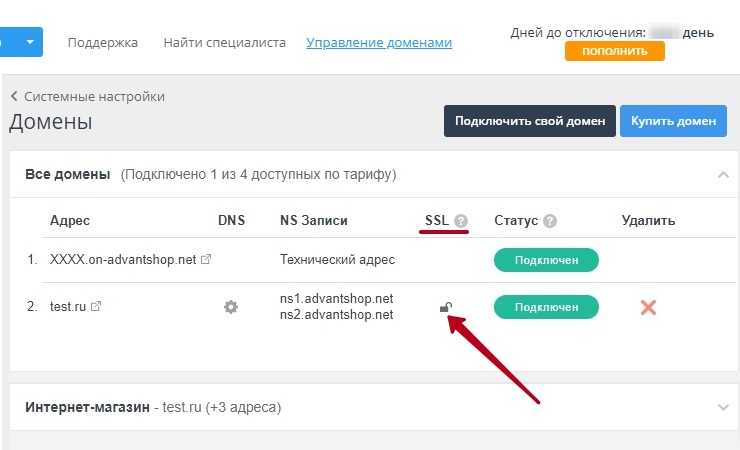This screenshot has width=740, height=450.
Task: Click the SSL padlock icon for test.ru
Action: click(x=445, y=307)
